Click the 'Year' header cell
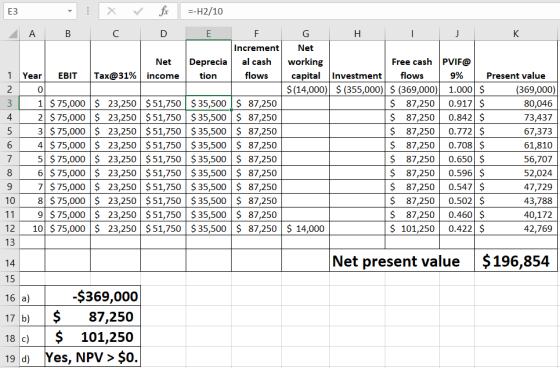The width and height of the screenshot is (560, 368). pyautogui.click(x=32, y=61)
